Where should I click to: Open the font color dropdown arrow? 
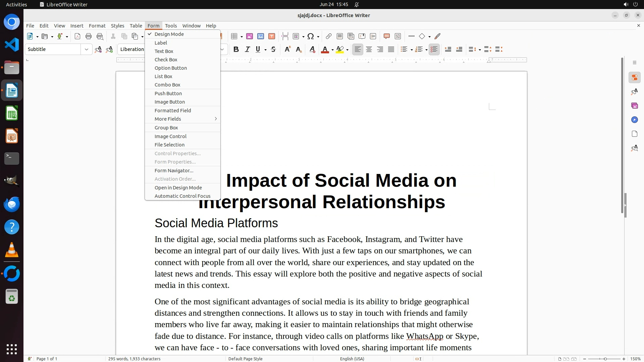332,50
